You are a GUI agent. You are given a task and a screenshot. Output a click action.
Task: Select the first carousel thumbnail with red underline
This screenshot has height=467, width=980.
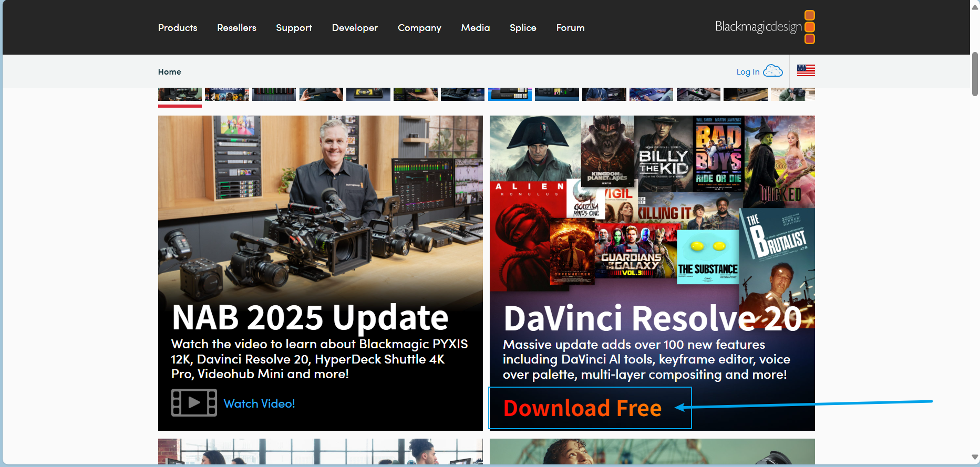pyautogui.click(x=180, y=95)
